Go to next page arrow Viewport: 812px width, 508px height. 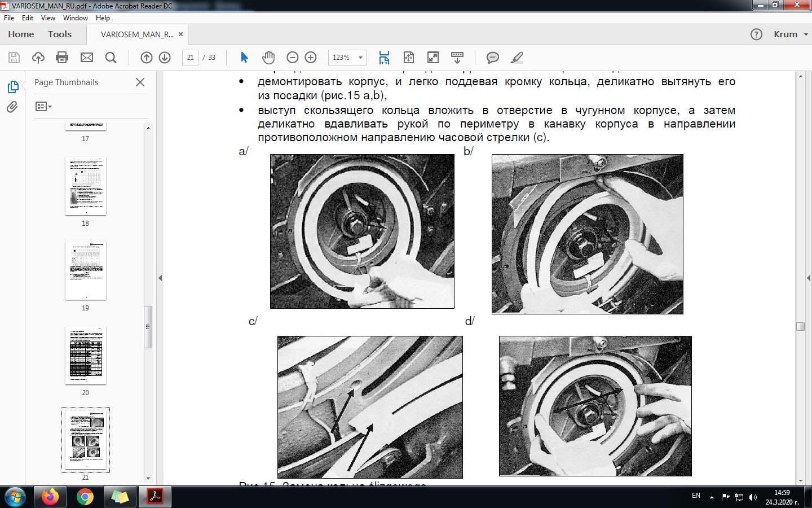coord(165,58)
